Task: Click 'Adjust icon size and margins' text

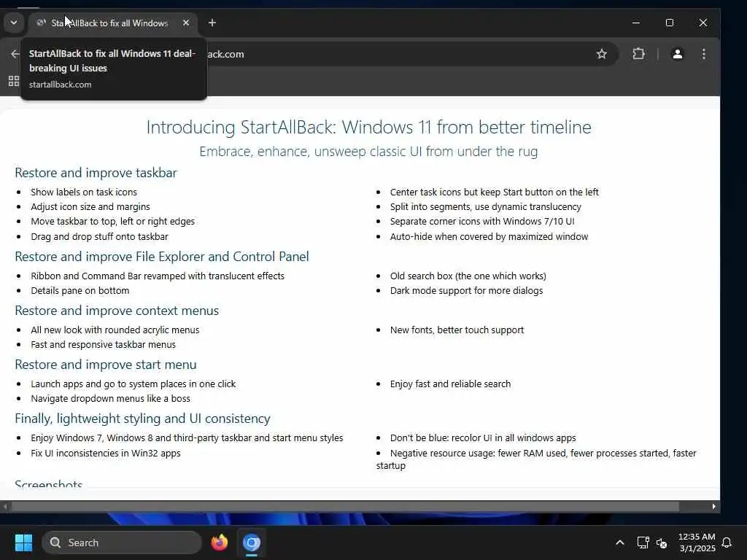Action: [90, 206]
